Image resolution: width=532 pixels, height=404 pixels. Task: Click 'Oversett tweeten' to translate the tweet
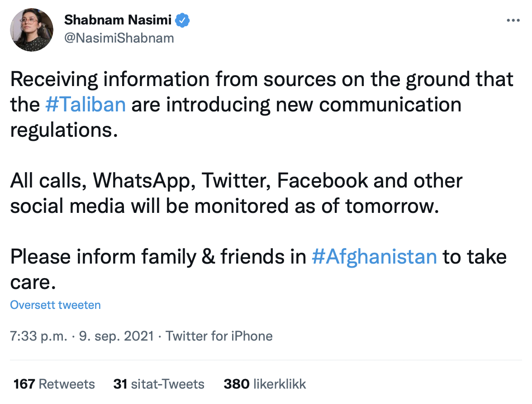coord(55,305)
